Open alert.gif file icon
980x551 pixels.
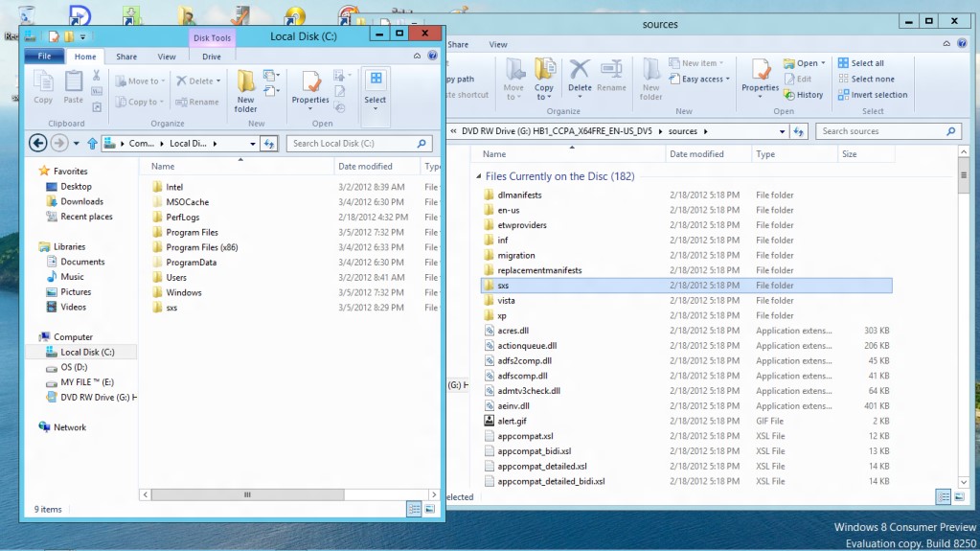[490, 421]
